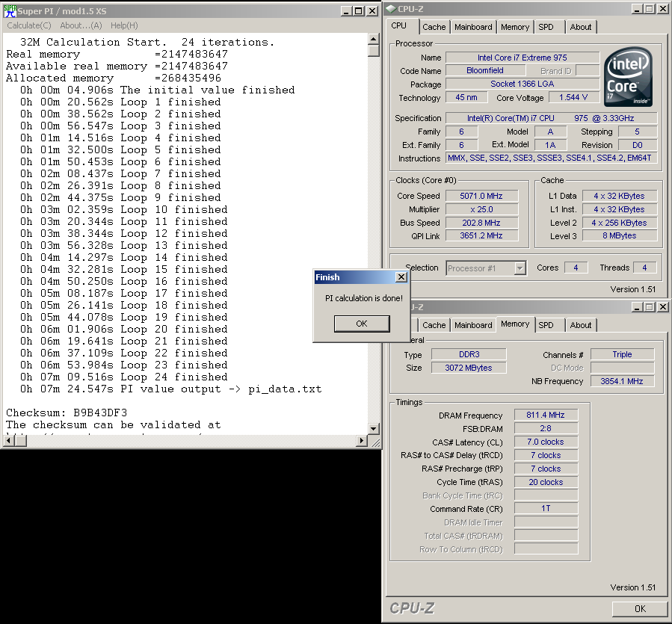Image resolution: width=672 pixels, height=624 pixels.
Task: Click the Command Rate value '1T'
Action: point(546,508)
